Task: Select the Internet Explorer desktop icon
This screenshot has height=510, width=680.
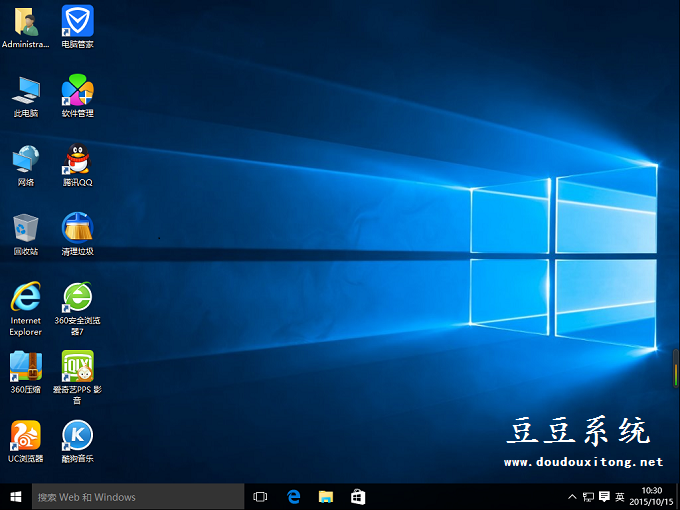Action: coord(25,297)
